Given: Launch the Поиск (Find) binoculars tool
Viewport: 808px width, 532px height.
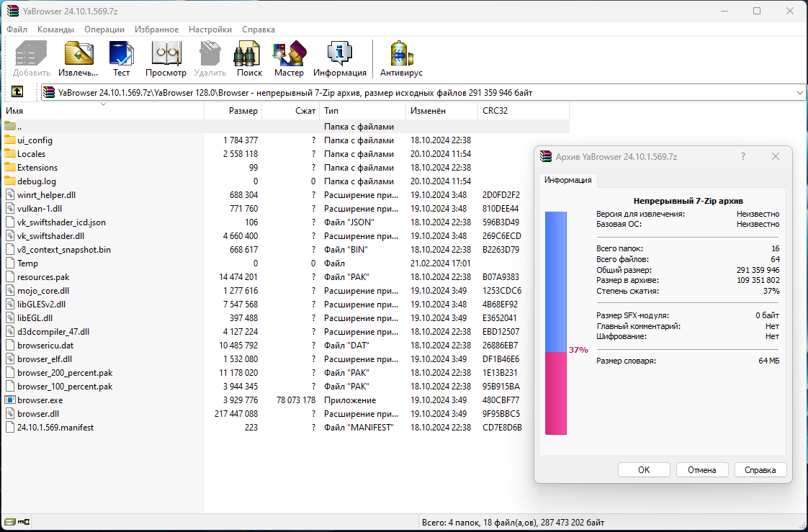Looking at the screenshot, I should (249, 58).
